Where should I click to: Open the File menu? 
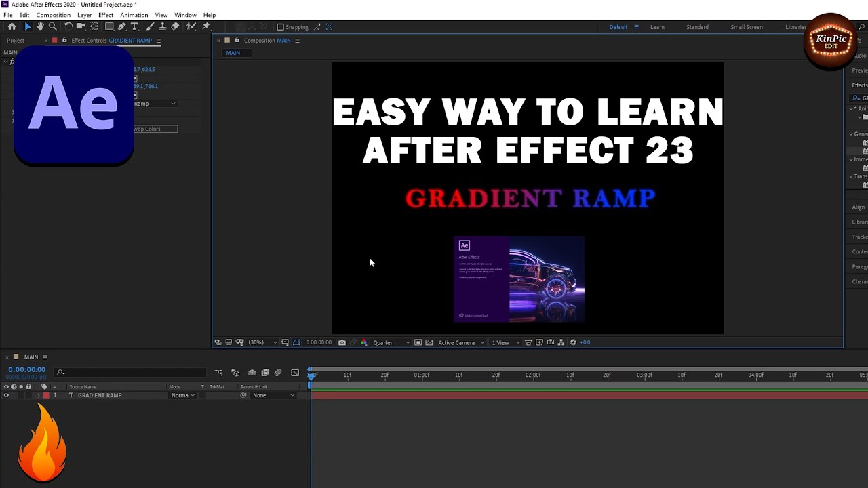click(x=8, y=15)
